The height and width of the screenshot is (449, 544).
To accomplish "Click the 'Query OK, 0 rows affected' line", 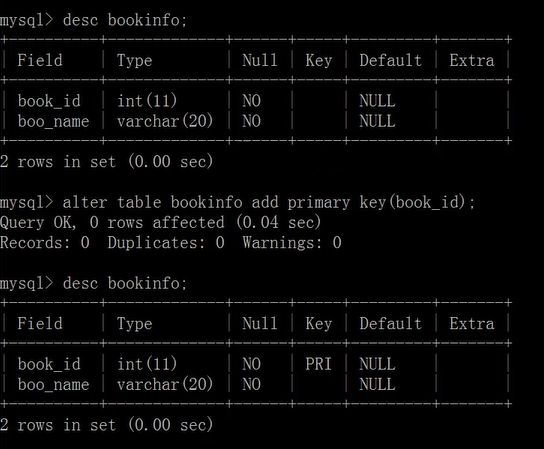I will 160,222.
